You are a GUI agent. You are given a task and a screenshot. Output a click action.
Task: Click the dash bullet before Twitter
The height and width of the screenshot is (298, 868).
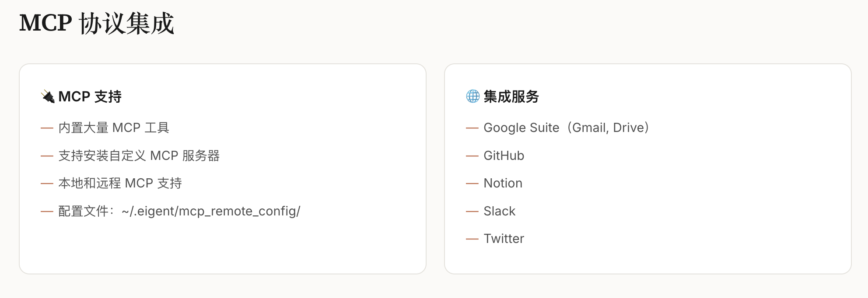click(472, 239)
